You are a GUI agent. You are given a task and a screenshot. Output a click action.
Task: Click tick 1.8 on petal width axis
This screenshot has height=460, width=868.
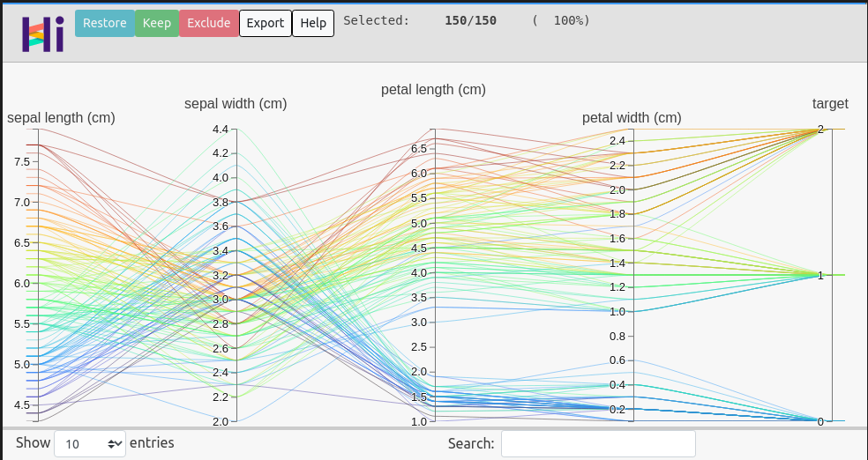pos(617,214)
